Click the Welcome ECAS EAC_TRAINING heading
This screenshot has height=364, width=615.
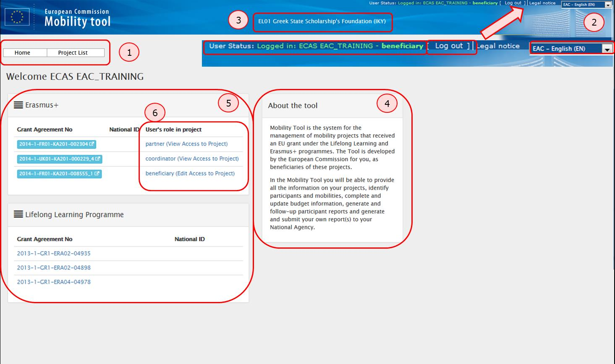tap(75, 76)
